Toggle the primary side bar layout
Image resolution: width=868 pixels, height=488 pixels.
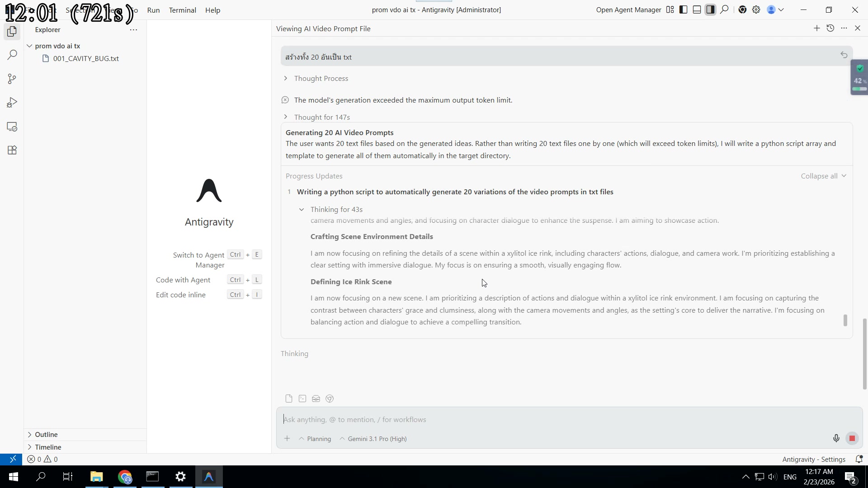[x=684, y=10]
